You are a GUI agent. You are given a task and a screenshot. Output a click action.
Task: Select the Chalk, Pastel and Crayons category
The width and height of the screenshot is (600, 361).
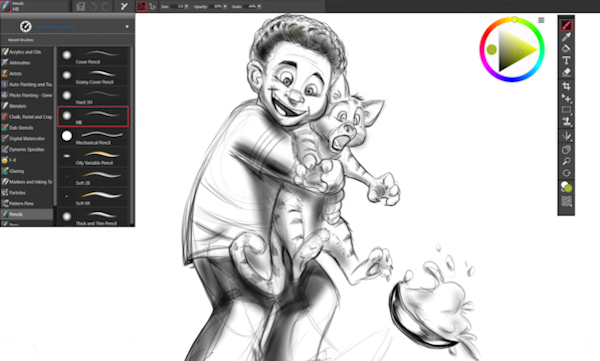27,117
